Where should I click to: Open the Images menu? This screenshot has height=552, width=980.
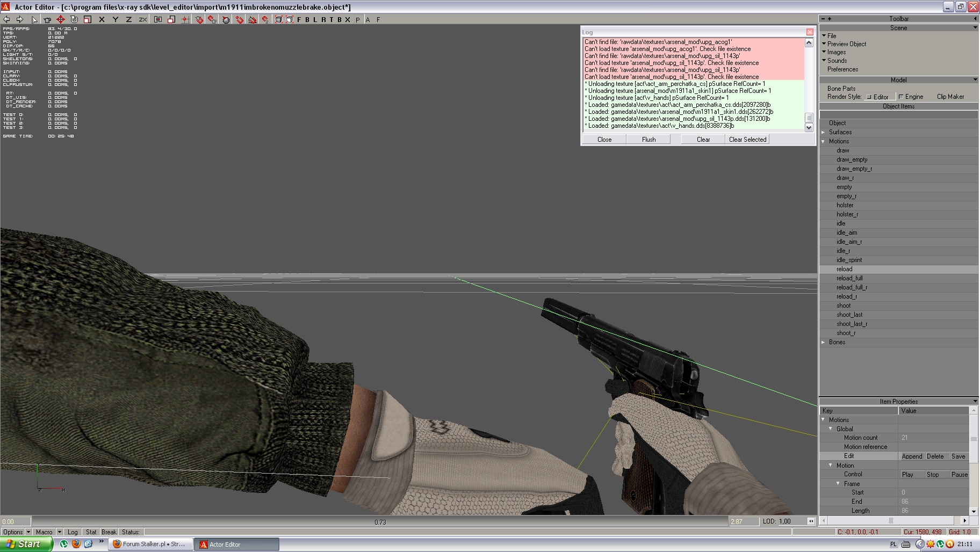[x=837, y=52]
